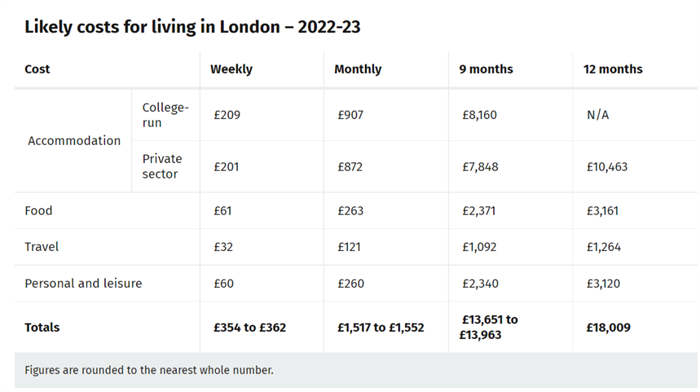The image size is (700, 392).
Task: Click the N/A cell for college-run
Action: 598,115
